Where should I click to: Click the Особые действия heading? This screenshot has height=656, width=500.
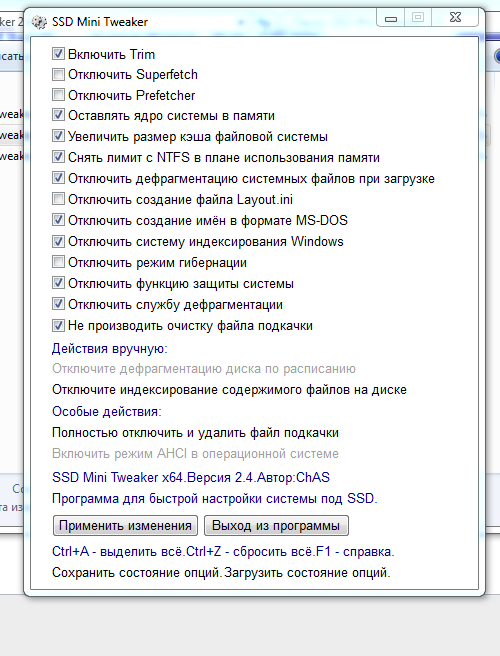(x=107, y=411)
